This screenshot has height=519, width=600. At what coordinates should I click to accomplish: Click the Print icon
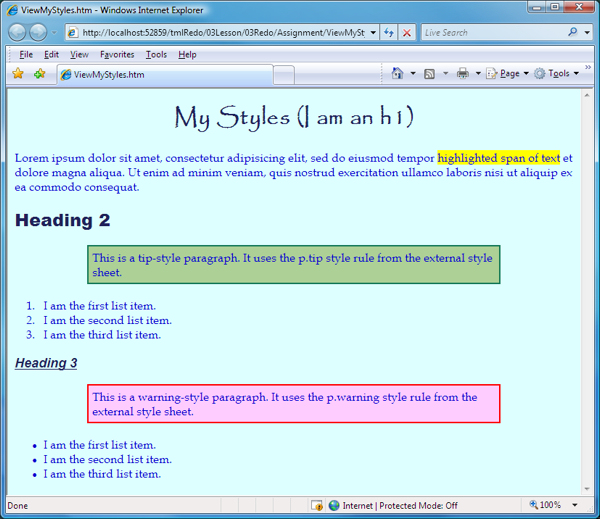click(x=463, y=73)
